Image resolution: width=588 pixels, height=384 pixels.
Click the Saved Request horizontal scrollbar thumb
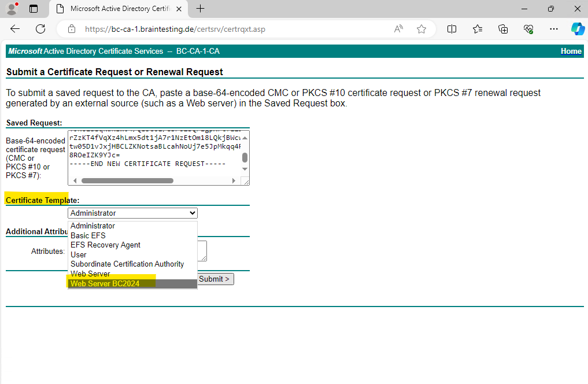click(128, 181)
